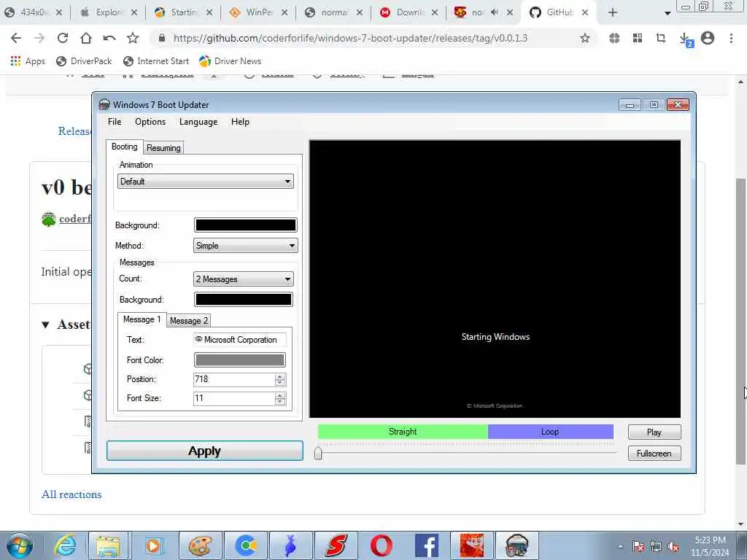
Task: Click the green Straight animation segment
Action: click(403, 432)
